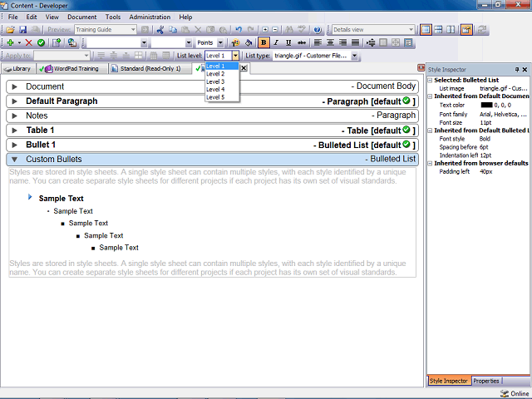Align text right

tap(342, 42)
